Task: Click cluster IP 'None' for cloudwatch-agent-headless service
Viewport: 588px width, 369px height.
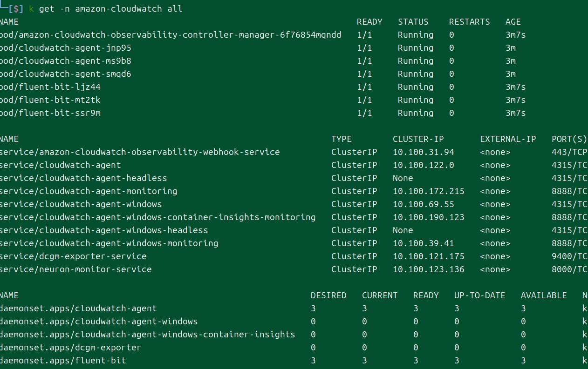Action: 403,178
